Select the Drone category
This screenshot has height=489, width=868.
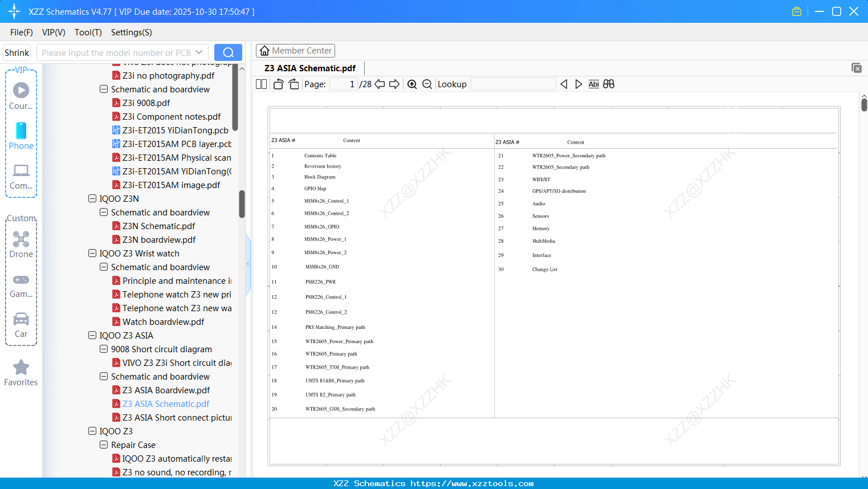coord(21,244)
